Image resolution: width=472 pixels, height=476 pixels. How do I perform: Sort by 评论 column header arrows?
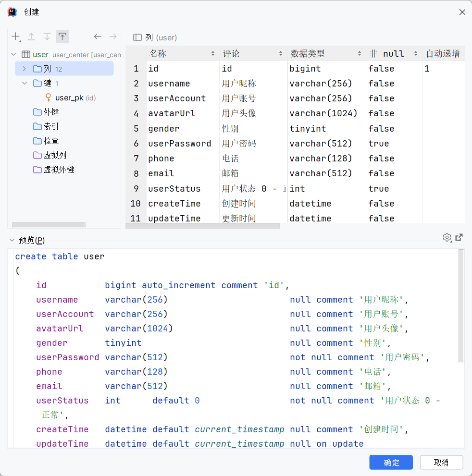pos(281,54)
